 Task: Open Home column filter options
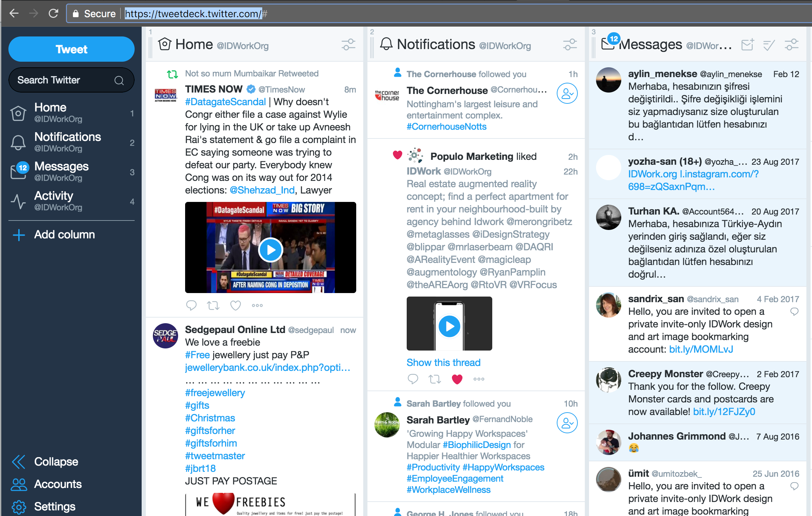[x=349, y=45]
